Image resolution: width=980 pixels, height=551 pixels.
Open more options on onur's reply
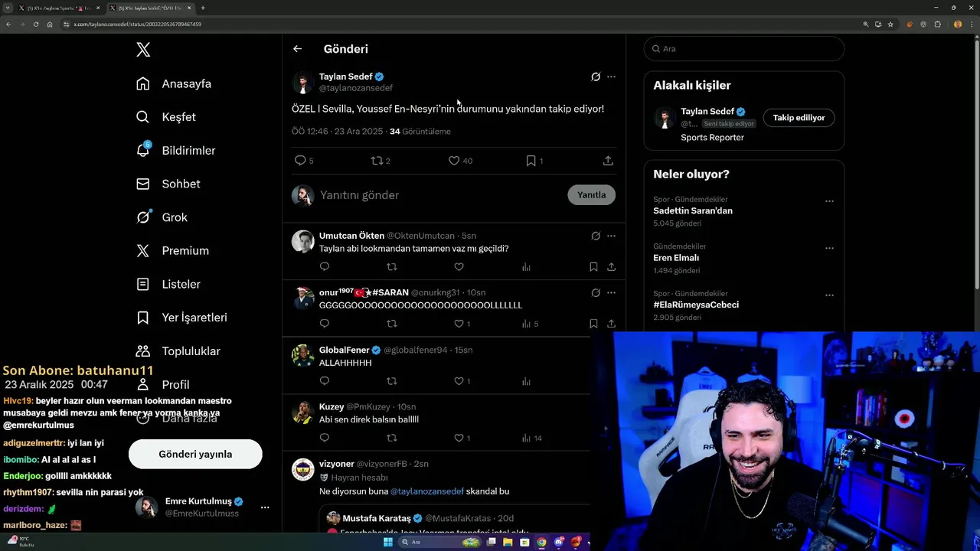click(611, 292)
